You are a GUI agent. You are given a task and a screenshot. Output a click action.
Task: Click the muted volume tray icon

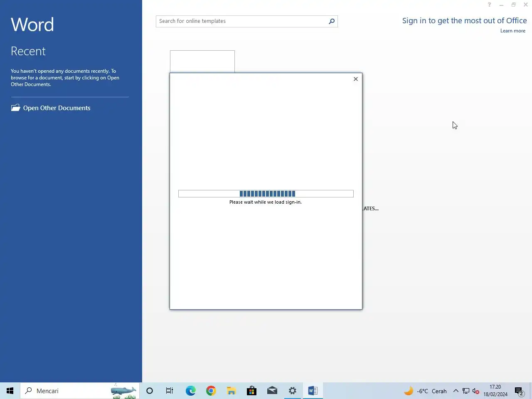(476, 391)
